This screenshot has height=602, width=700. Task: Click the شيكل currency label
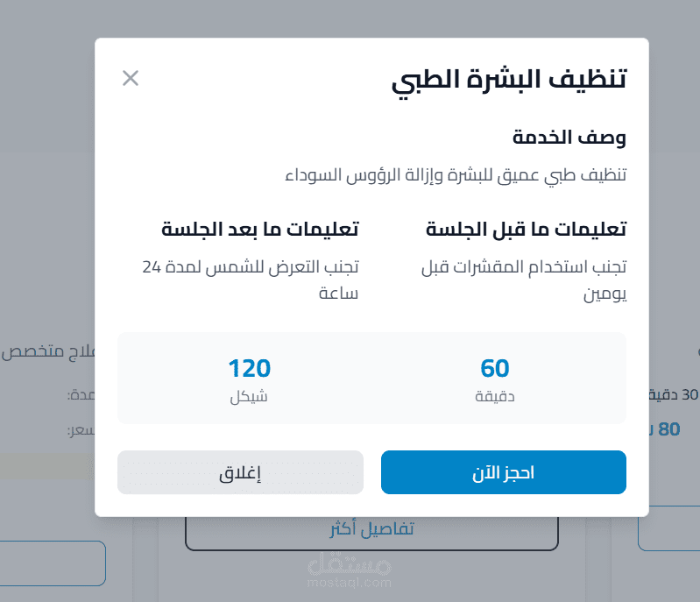point(249,396)
